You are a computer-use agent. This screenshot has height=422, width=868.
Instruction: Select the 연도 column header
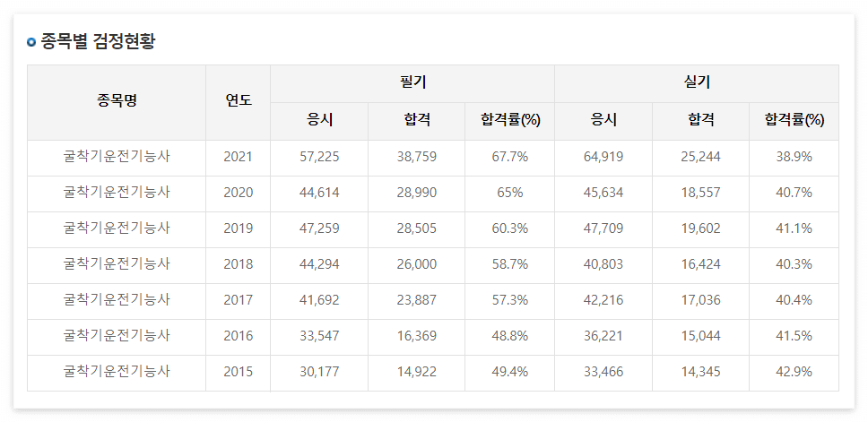coord(238,100)
